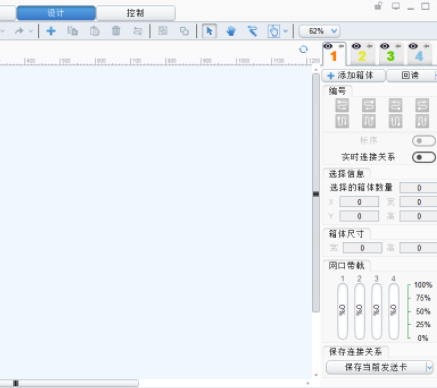Image resolution: width=437 pixels, height=388 pixels.
Task: Toggle the eye visibility on port tab 4
Action: (x=413, y=46)
